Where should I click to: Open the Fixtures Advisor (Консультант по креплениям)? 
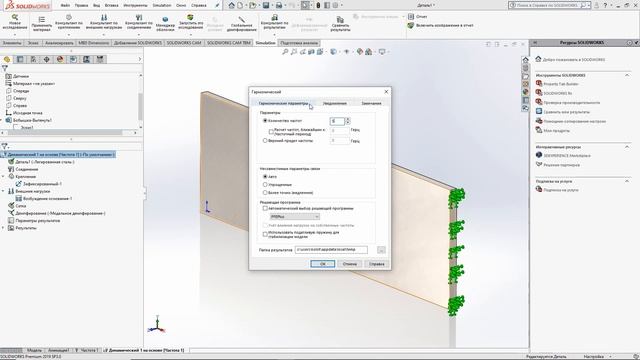(x=69, y=22)
